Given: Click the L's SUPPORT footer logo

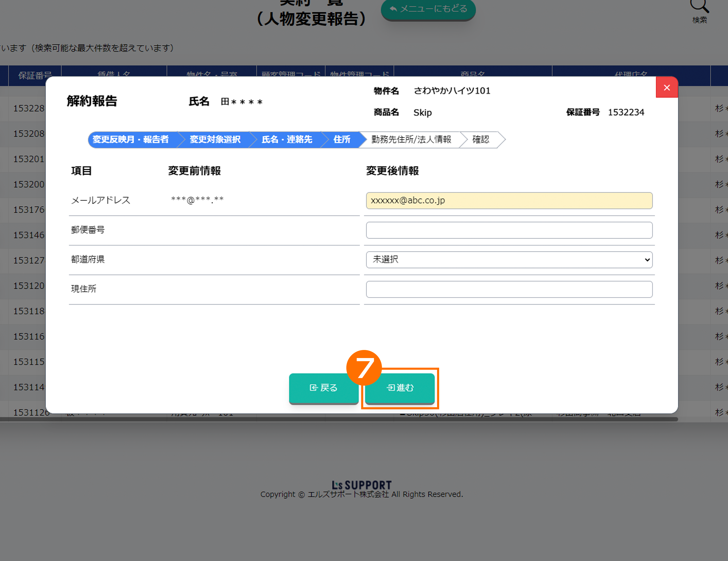Looking at the screenshot, I should pos(361,484).
